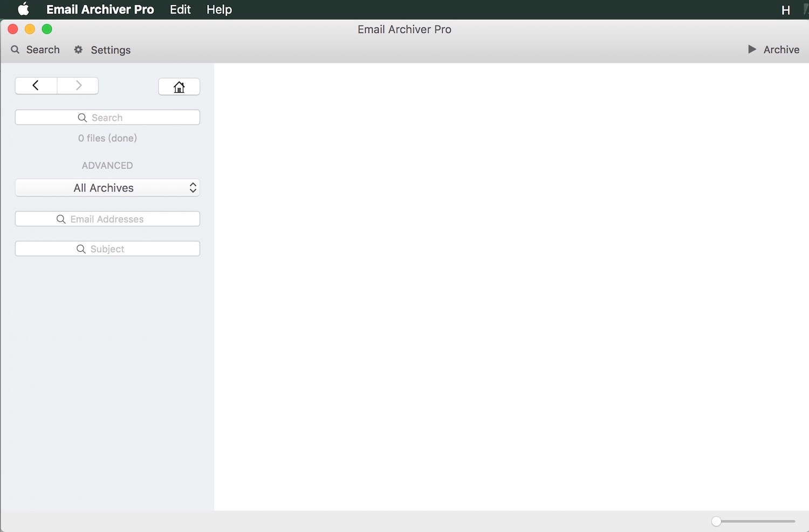This screenshot has width=809, height=532.
Task: Open the Edit menu
Action: coord(180,9)
